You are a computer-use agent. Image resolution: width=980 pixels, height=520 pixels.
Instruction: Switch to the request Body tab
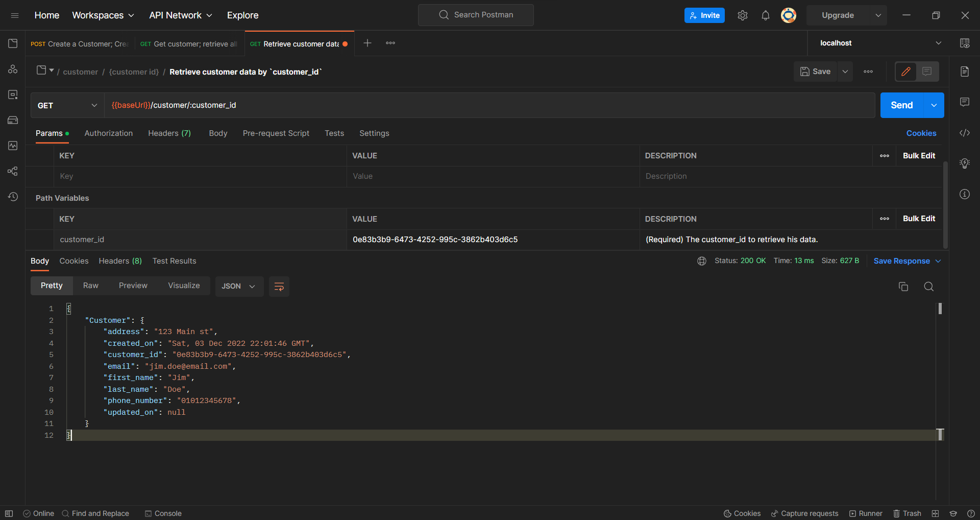218,133
